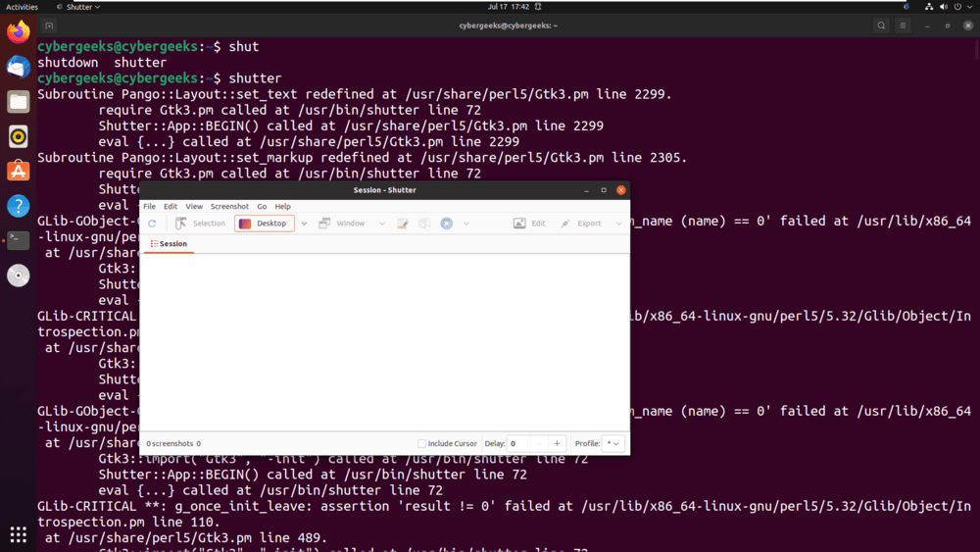Click the '0 screenshots' status bar text

[x=170, y=444]
